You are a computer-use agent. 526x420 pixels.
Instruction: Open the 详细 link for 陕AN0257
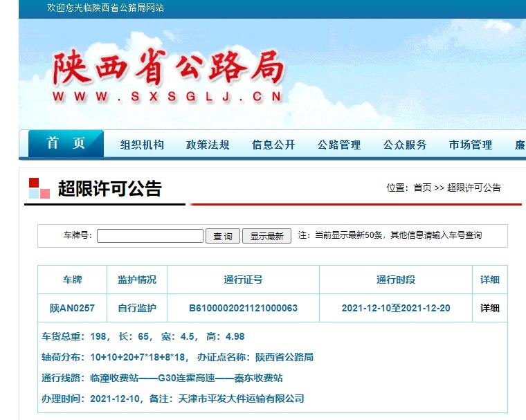(490, 308)
